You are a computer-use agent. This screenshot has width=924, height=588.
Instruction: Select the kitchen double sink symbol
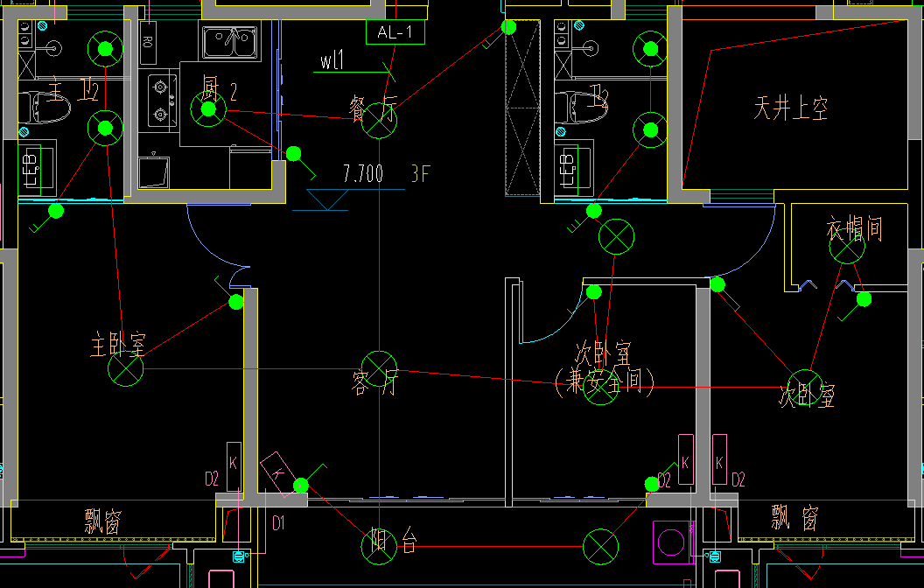pyautogui.click(x=230, y=42)
